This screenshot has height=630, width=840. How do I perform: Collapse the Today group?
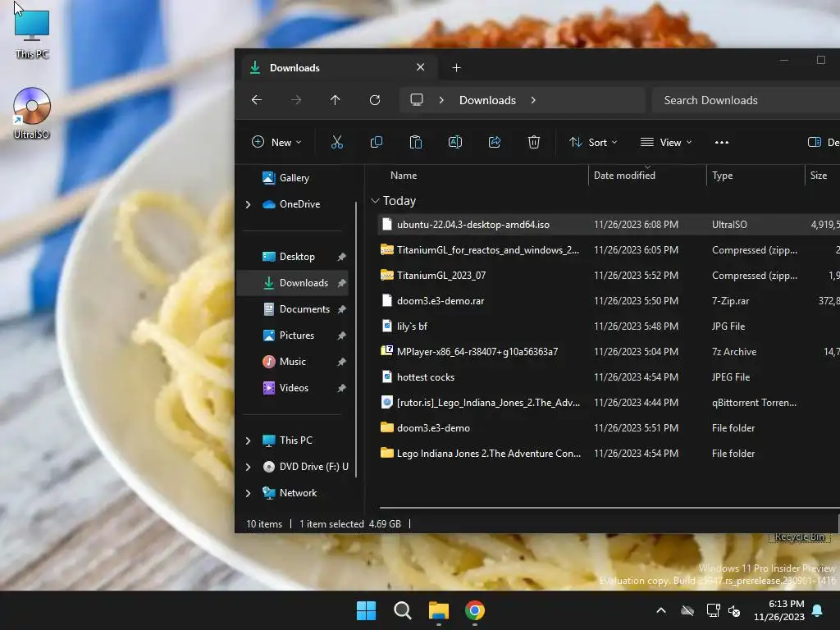pos(375,200)
